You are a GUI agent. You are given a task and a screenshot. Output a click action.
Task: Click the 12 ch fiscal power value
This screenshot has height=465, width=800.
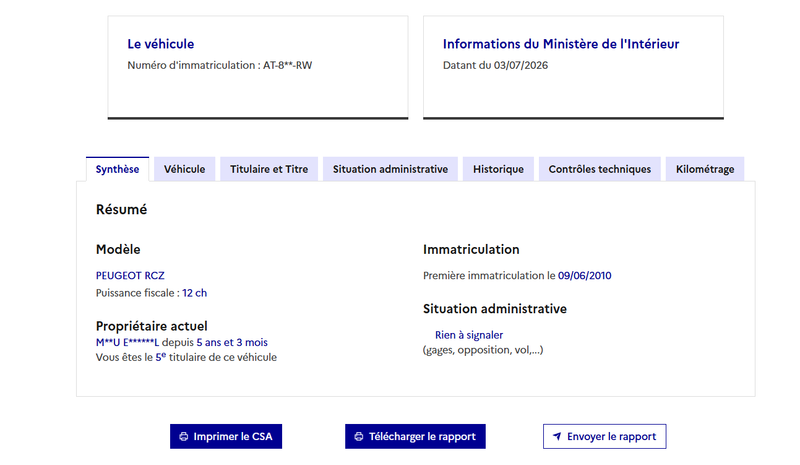194,293
